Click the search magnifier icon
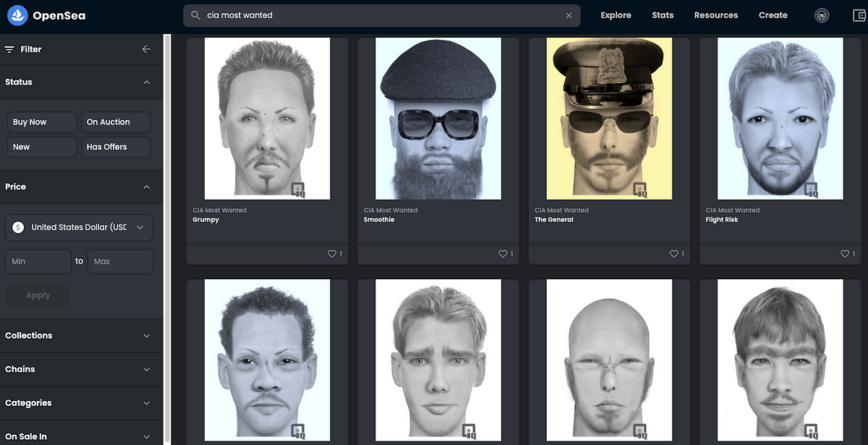Viewport: 868px width, 445px height. point(196,15)
